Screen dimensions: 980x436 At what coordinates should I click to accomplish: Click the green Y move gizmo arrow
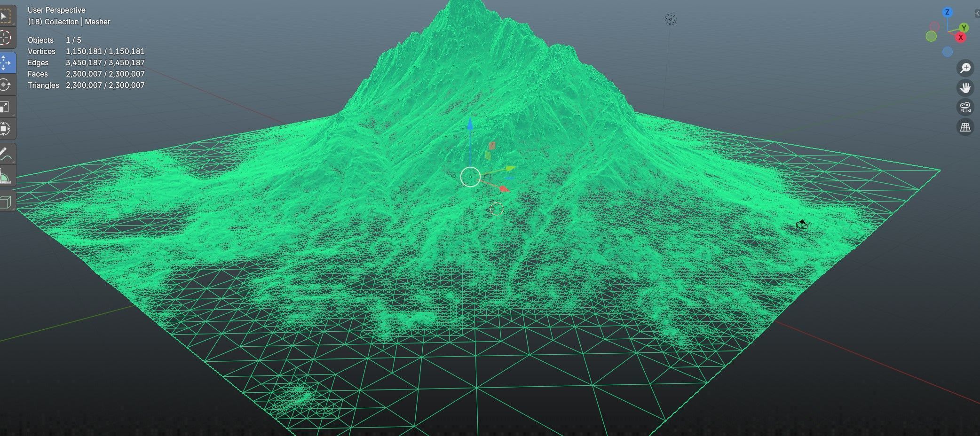click(511, 168)
